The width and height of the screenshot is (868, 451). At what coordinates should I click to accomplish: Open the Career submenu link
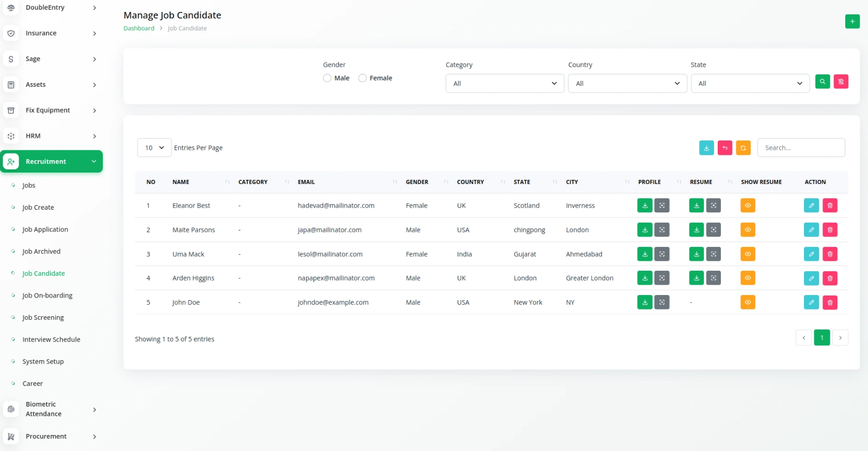click(33, 384)
